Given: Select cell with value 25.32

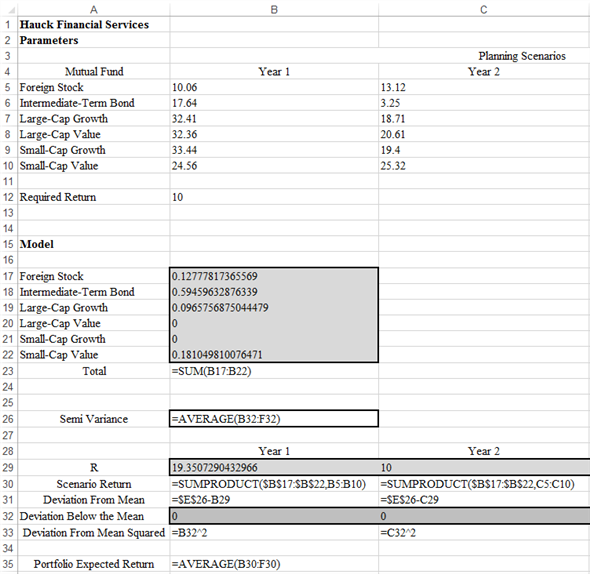Looking at the screenshot, I should click(484, 166).
